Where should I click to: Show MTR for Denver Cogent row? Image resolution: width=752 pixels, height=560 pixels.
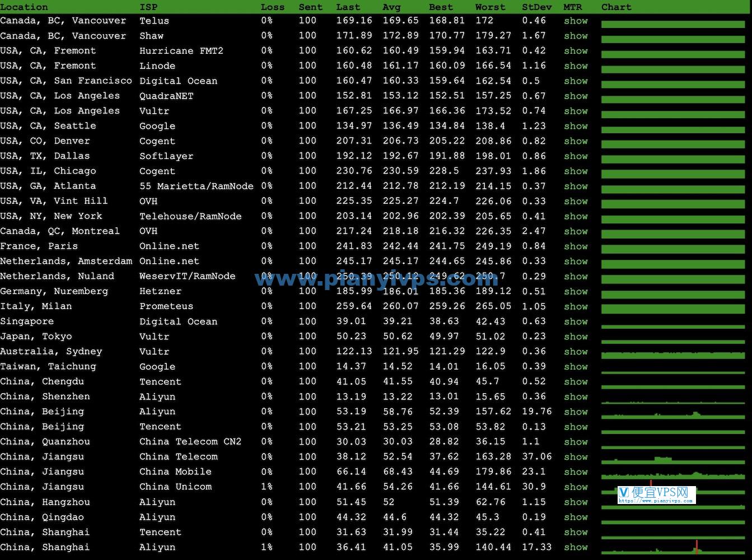point(576,141)
